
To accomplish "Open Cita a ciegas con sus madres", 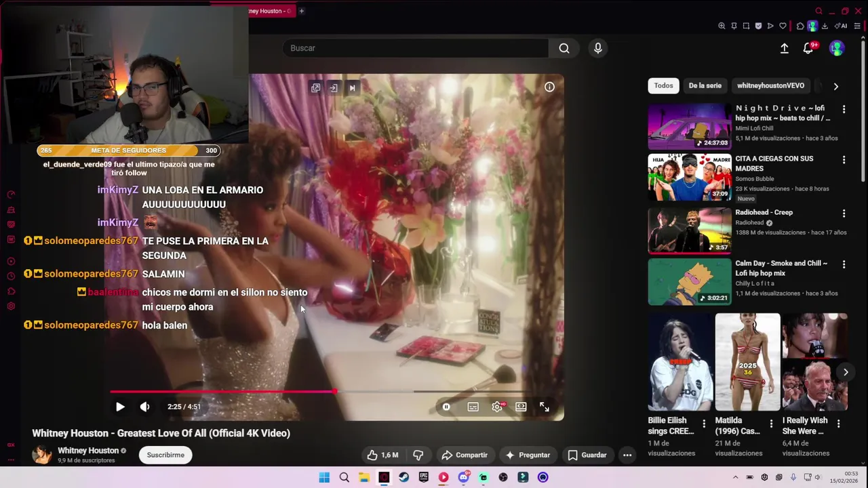I will tap(690, 177).
